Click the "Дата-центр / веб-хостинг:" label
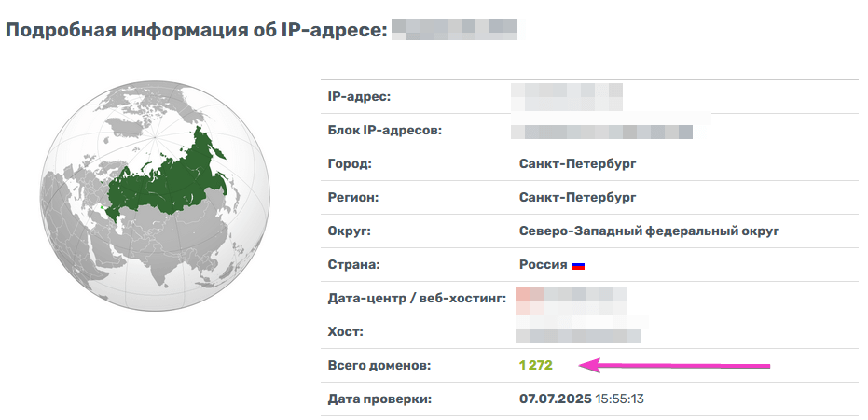The width and height of the screenshot is (868, 420). (417, 298)
